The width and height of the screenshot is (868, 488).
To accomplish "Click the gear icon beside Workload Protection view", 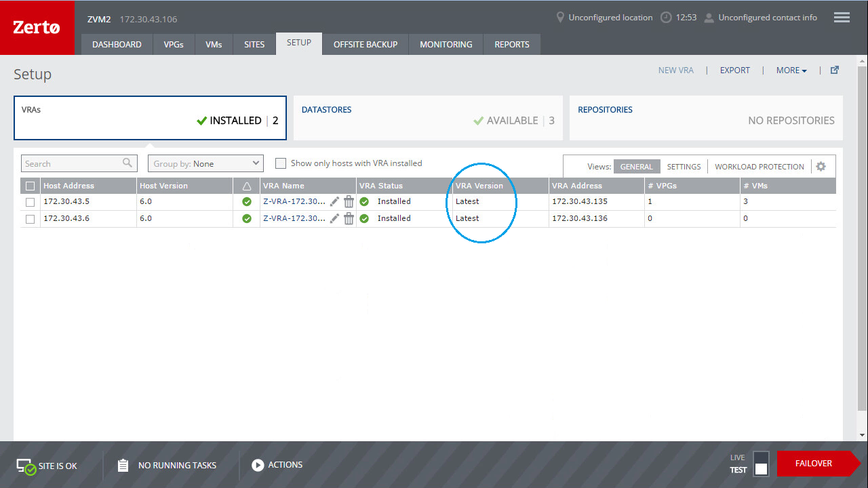I will 821,166.
